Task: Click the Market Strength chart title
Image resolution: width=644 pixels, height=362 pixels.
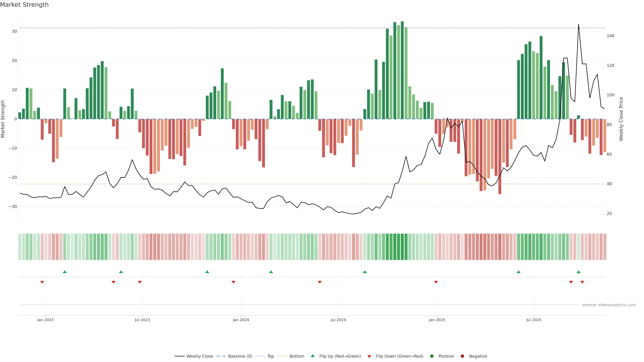Action: click(x=24, y=5)
